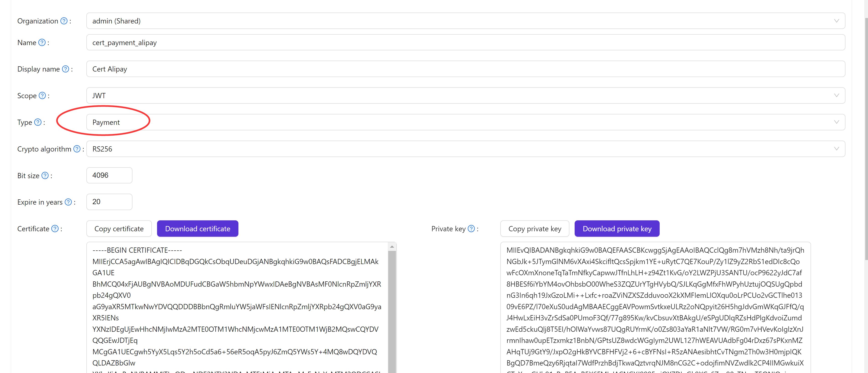Focus the Name input field
Viewport: 868px width, 373px height.
[x=465, y=42]
